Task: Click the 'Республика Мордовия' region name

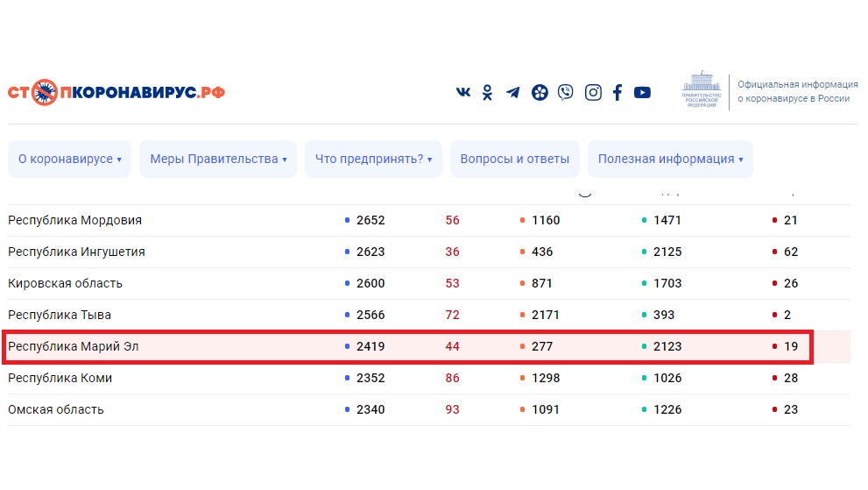Action: 74,220
